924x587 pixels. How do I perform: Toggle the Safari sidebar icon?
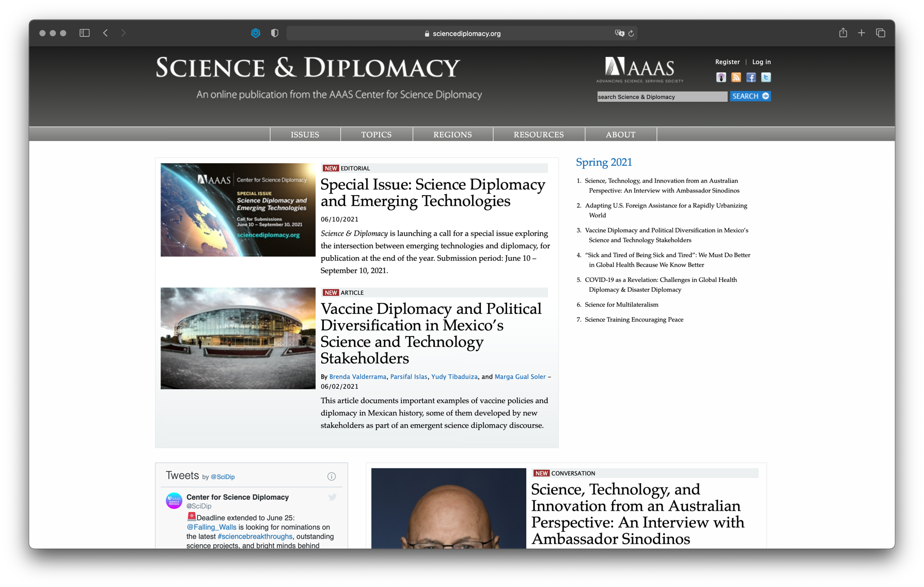click(85, 33)
